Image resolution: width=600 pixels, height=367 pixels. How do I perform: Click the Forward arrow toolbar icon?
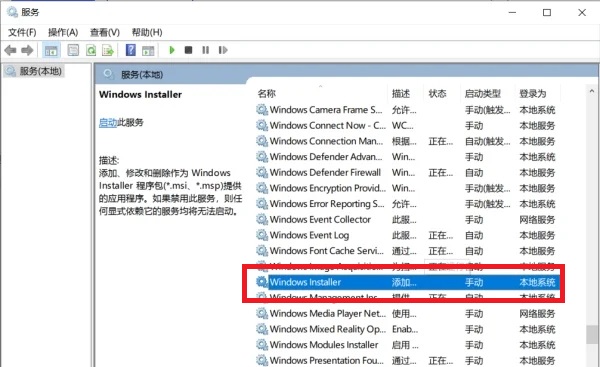click(27, 50)
